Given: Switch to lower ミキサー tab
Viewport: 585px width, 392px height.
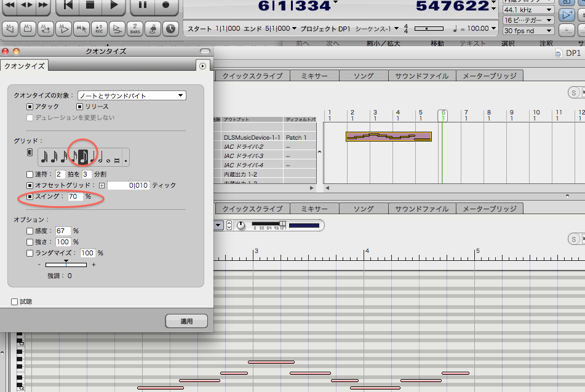Looking at the screenshot, I should click(x=314, y=209).
